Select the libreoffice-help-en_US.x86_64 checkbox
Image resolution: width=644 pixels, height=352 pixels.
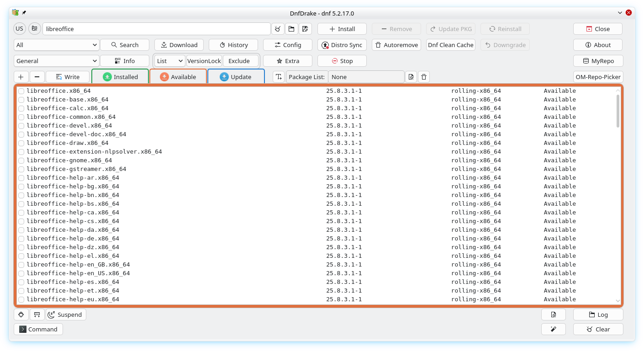[x=21, y=273]
